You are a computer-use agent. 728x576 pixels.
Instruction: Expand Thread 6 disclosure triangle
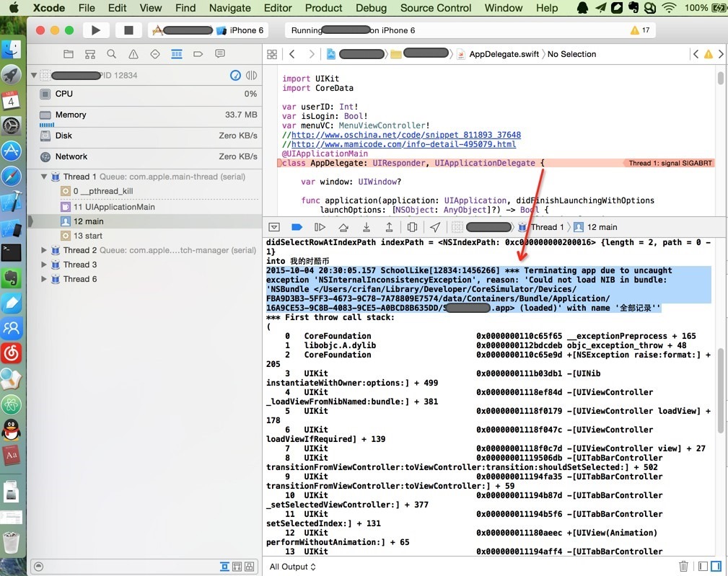(x=43, y=279)
